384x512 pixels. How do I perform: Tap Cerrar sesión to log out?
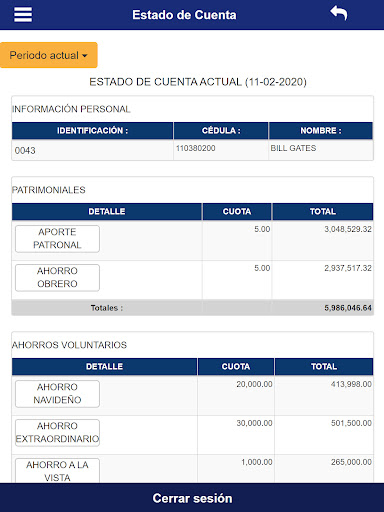pyautogui.click(x=192, y=498)
